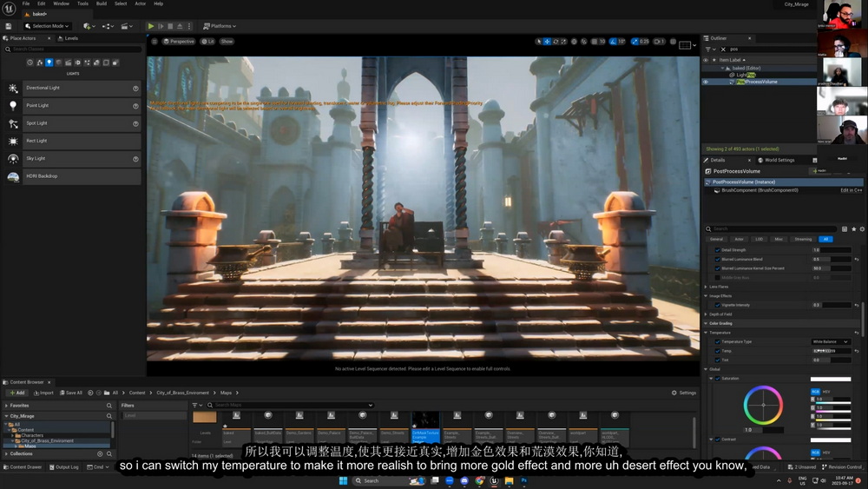This screenshot has height=489, width=868.
Task: Select LightPos in the Outliner
Action: pos(746,75)
